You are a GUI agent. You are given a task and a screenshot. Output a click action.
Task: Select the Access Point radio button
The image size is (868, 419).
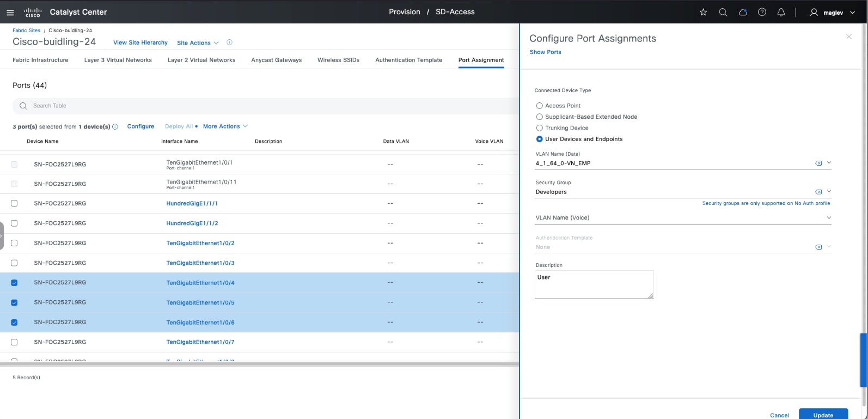pyautogui.click(x=539, y=106)
